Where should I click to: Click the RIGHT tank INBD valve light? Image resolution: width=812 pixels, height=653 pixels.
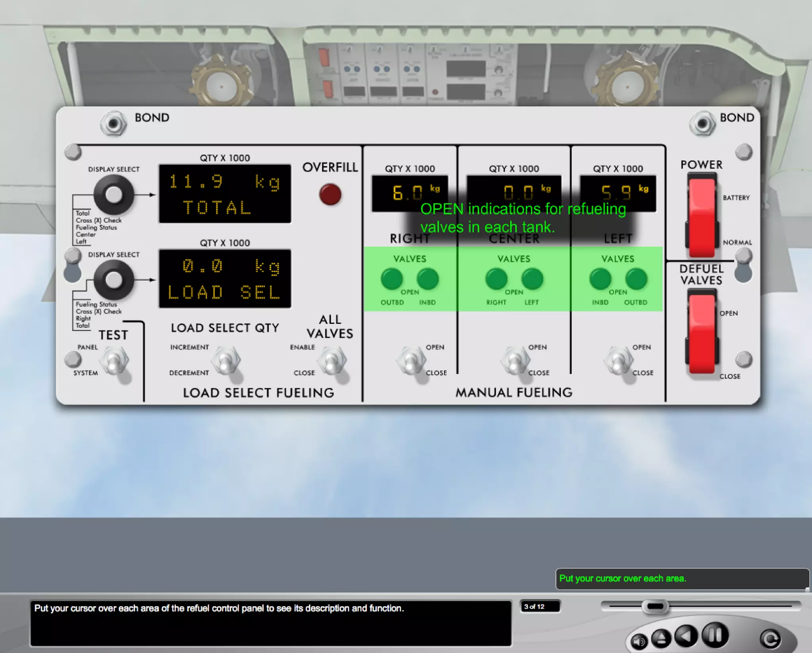[x=427, y=279]
